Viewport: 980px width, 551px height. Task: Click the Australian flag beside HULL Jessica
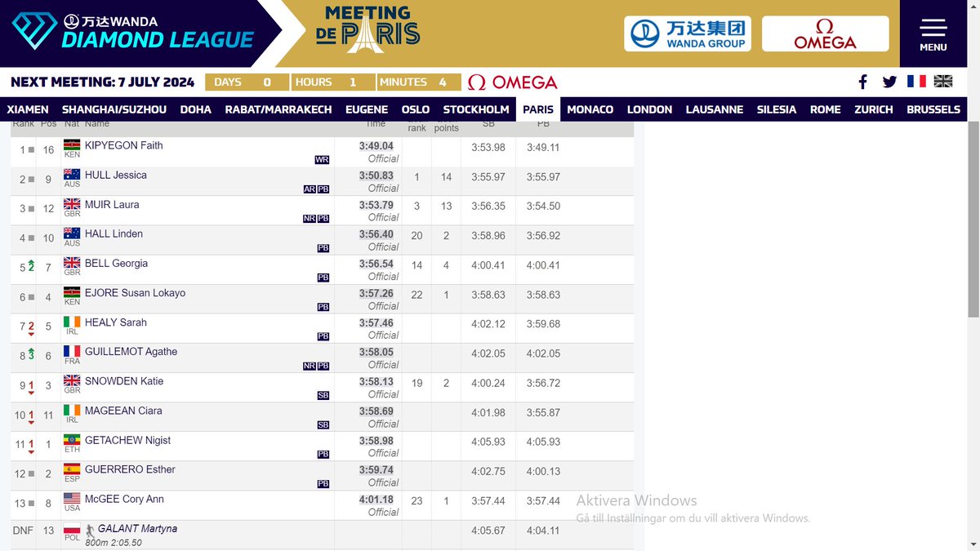click(x=72, y=175)
